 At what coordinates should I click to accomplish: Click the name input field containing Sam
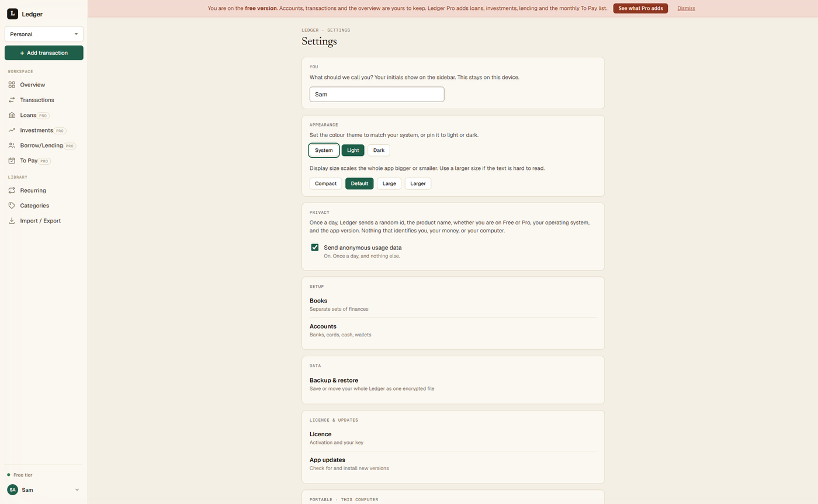377,95
